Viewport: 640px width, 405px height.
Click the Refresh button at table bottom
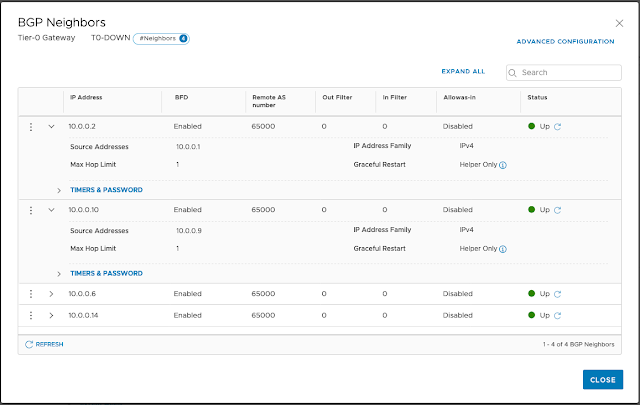tap(44, 344)
